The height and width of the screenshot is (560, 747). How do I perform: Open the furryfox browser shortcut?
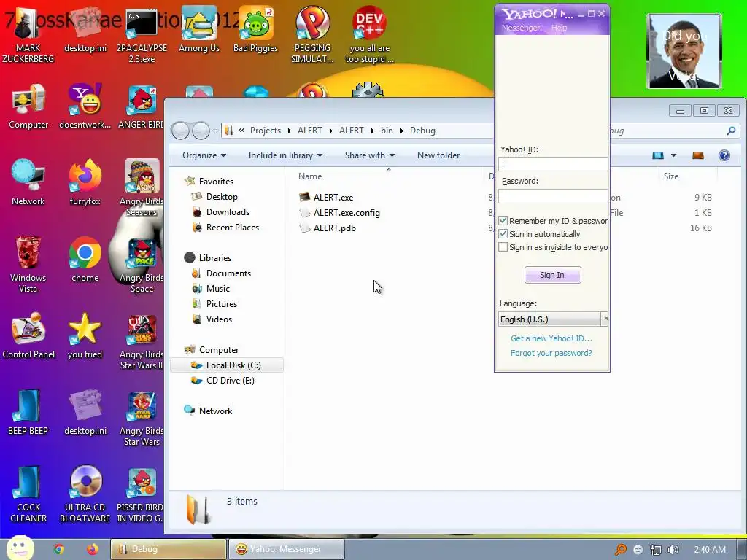point(85,183)
